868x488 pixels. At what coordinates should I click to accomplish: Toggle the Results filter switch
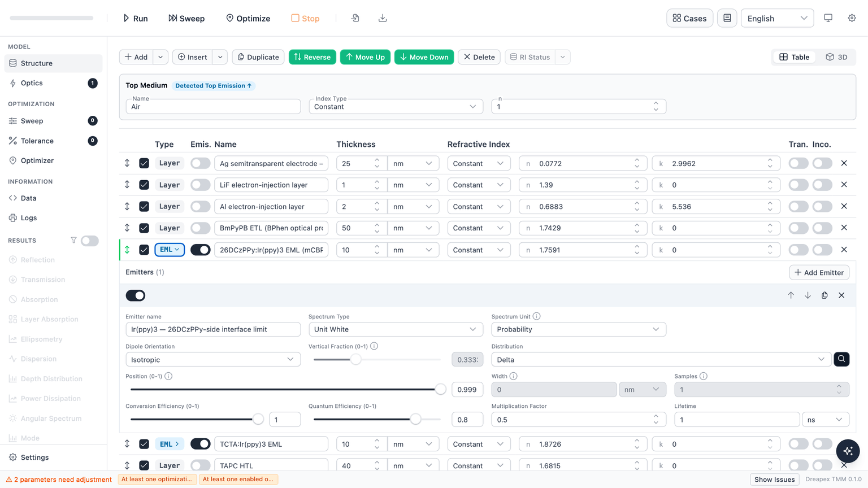89,241
